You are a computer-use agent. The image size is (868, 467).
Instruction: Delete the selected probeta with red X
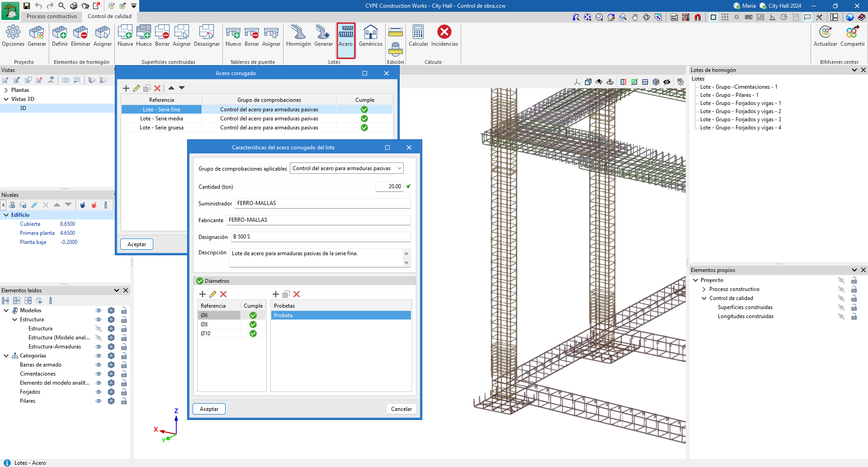click(297, 294)
